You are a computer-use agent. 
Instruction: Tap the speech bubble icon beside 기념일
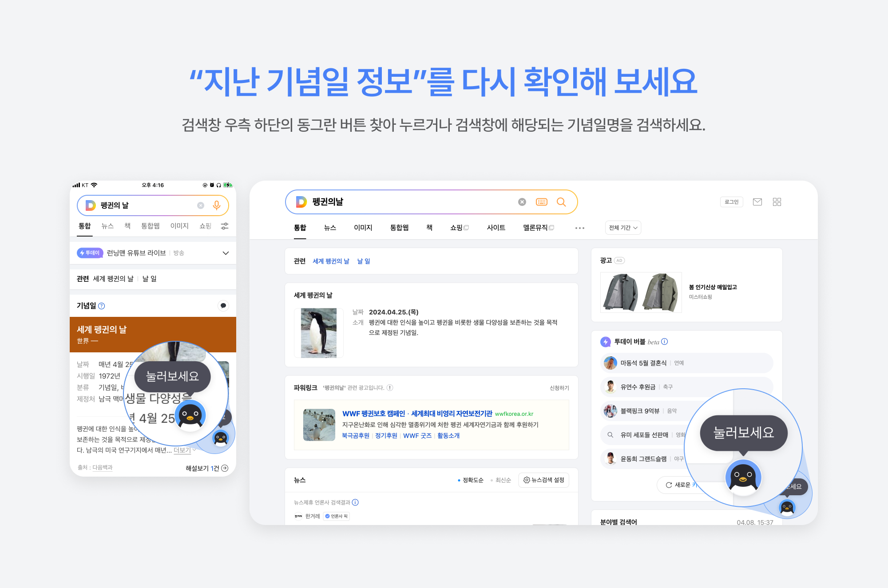[223, 305]
